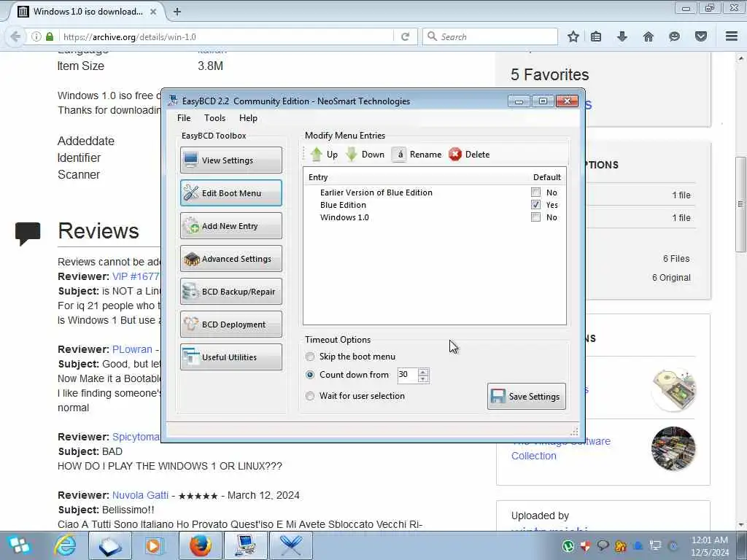Open Pocket icon in Firefox toolbar
The width and height of the screenshot is (747, 560).
[x=701, y=36]
